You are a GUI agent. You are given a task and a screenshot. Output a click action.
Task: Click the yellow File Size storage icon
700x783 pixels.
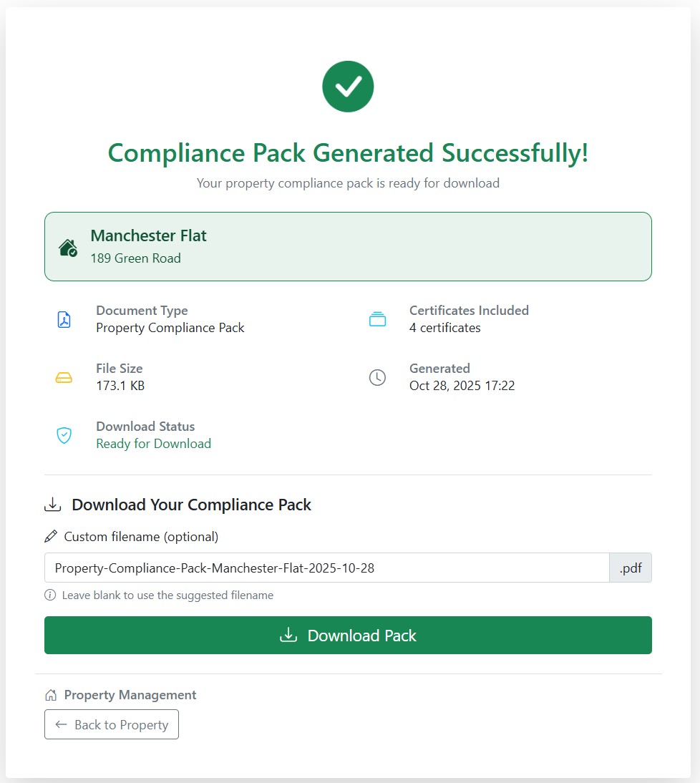point(64,377)
